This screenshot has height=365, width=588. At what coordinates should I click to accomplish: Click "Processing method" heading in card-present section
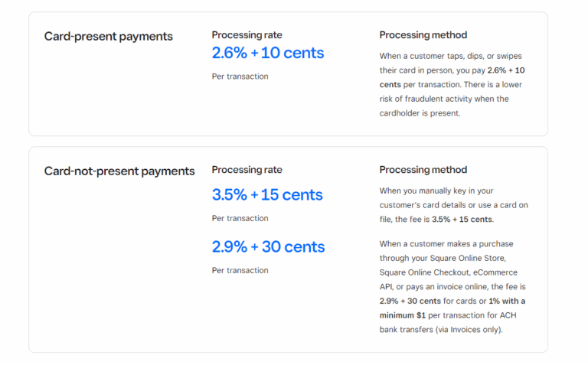(423, 34)
